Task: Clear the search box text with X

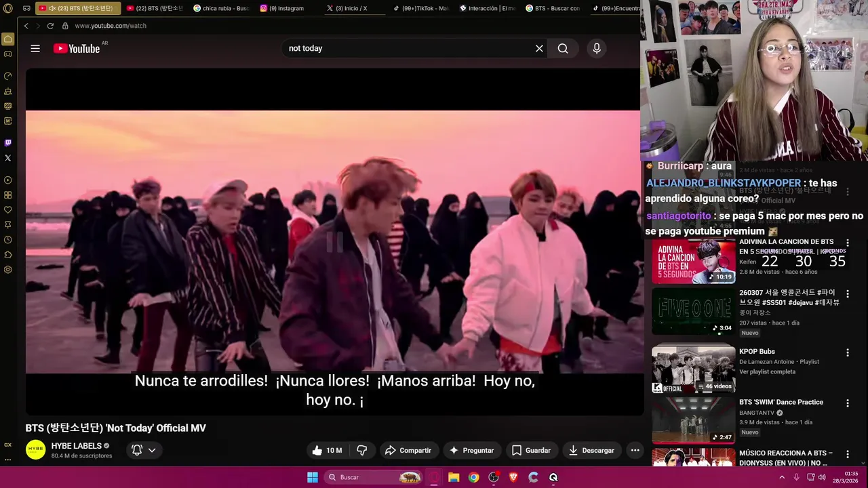Action: tap(539, 48)
